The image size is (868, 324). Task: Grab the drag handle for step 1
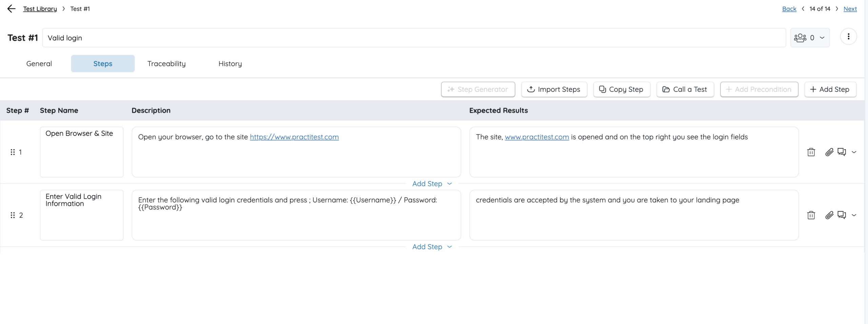point(13,152)
